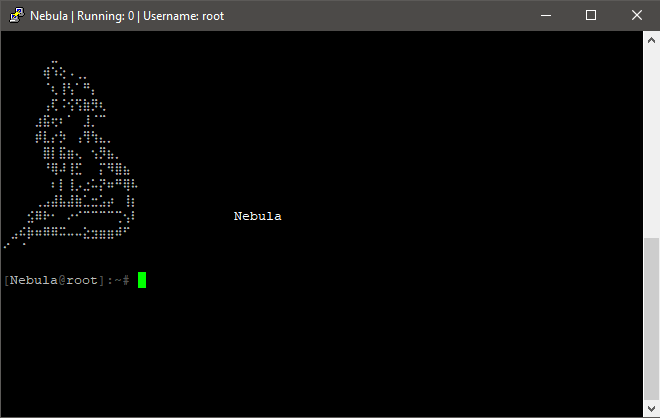This screenshot has width=660, height=418.
Task: Click the '~#' symbol in the prompt
Action: (x=122, y=280)
